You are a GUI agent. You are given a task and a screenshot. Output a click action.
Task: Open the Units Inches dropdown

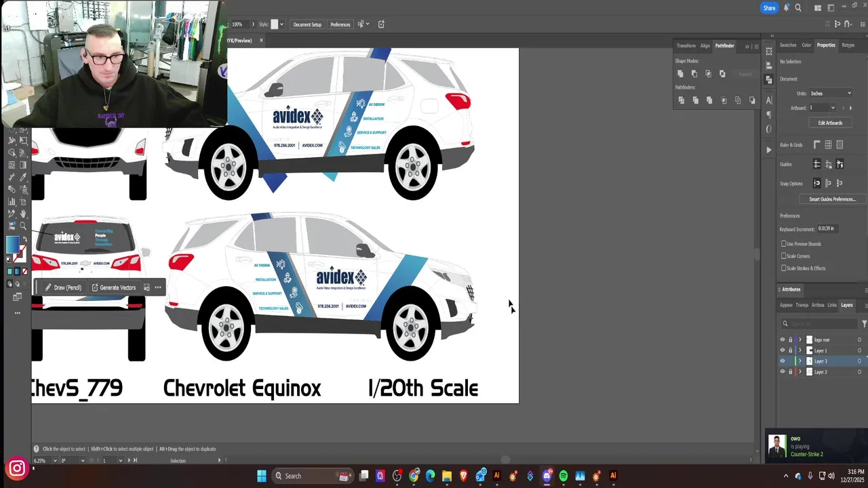point(831,94)
